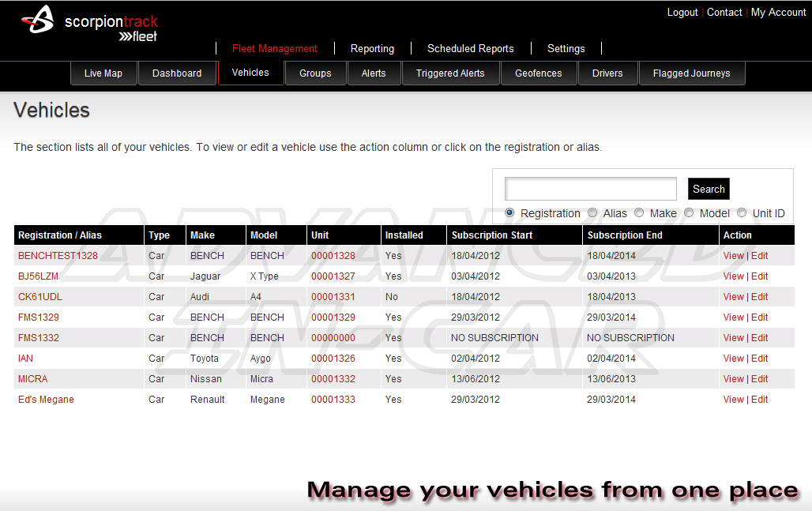Viewport: 812px width, 511px height.
Task: Click unit number 00001328
Action: pyautogui.click(x=333, y=256)
